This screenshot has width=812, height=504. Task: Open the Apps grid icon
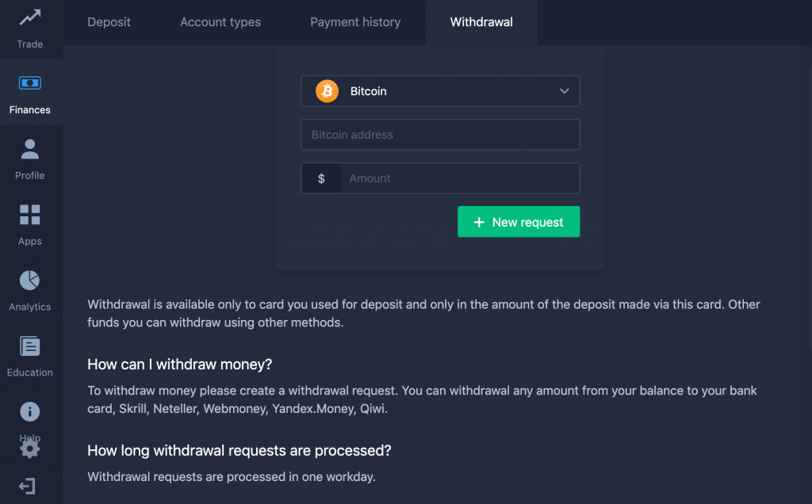point(30,215)
